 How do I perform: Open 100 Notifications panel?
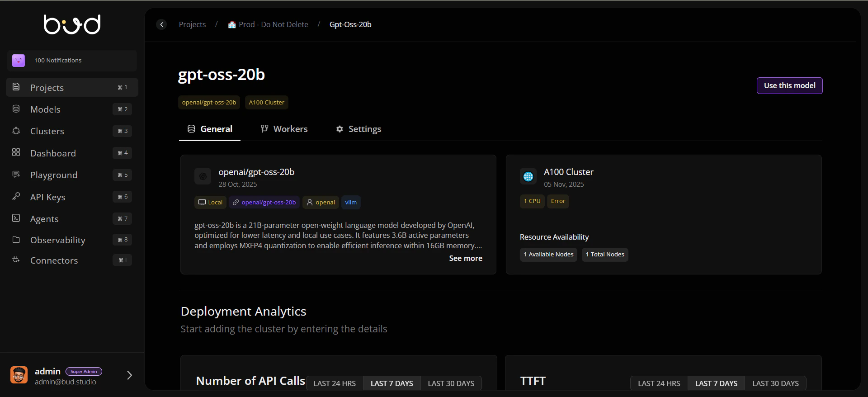point(72,61)
